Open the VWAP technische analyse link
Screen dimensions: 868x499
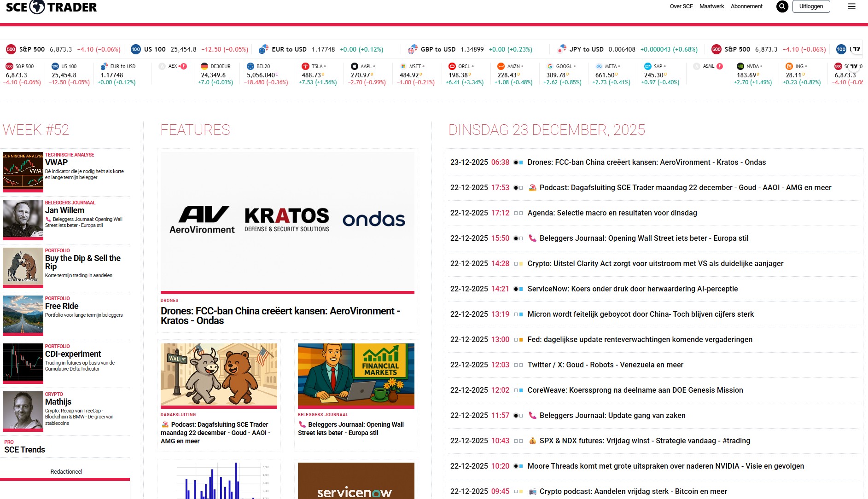[x=56, y=162]
